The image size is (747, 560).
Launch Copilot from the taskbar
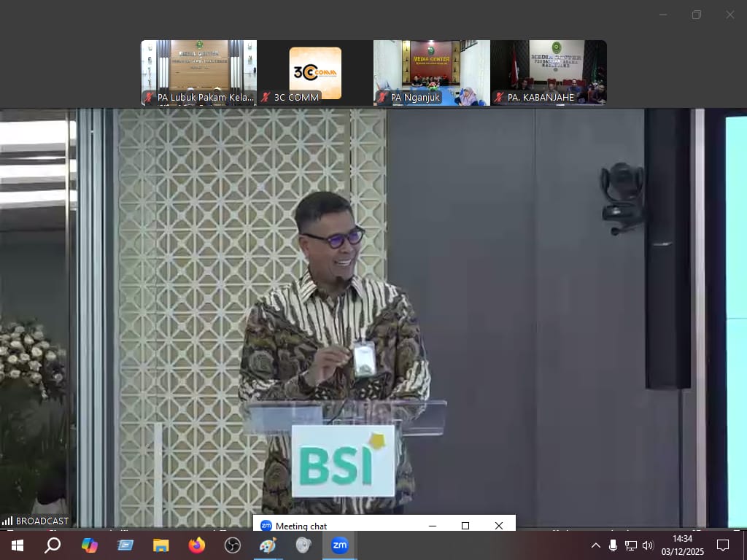coord(90,545)
